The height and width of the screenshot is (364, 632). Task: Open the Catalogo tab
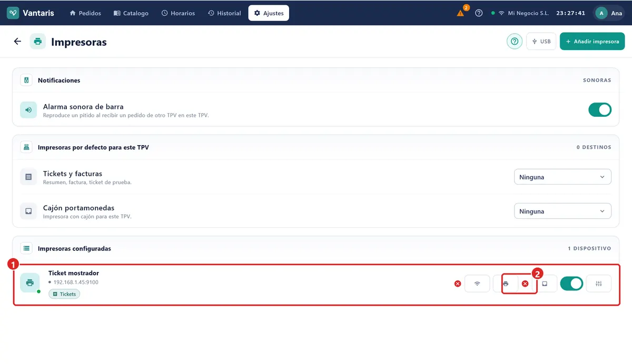point(131,13)
